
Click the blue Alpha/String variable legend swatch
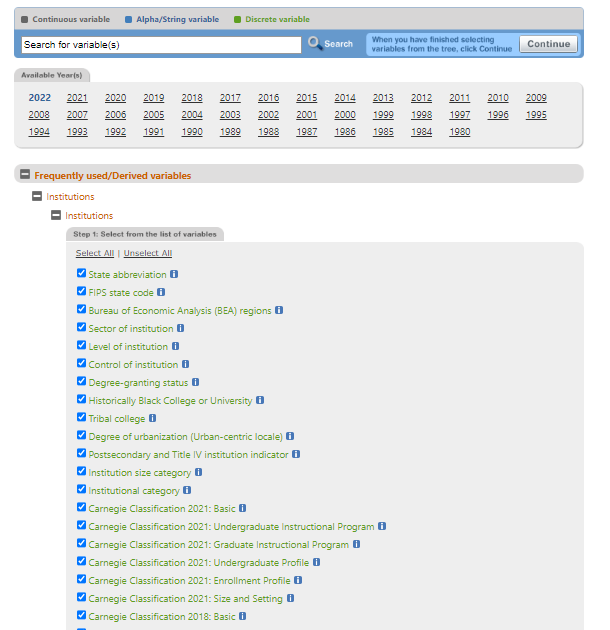129,19
